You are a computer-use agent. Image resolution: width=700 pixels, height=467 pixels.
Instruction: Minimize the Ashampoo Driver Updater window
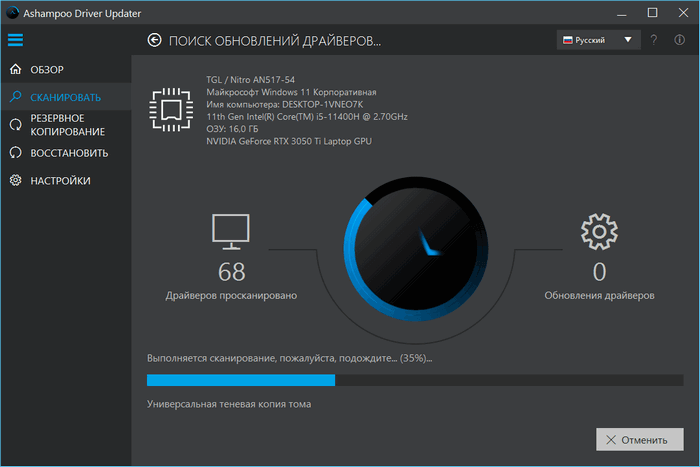pos(621,13)
